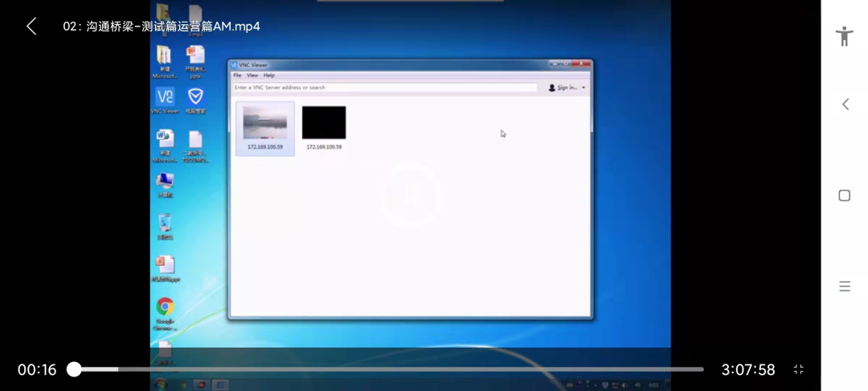Select the first 172.169.100.59 thumbnail with grey preview
The image size is (868, 391).
coord(265,128)
